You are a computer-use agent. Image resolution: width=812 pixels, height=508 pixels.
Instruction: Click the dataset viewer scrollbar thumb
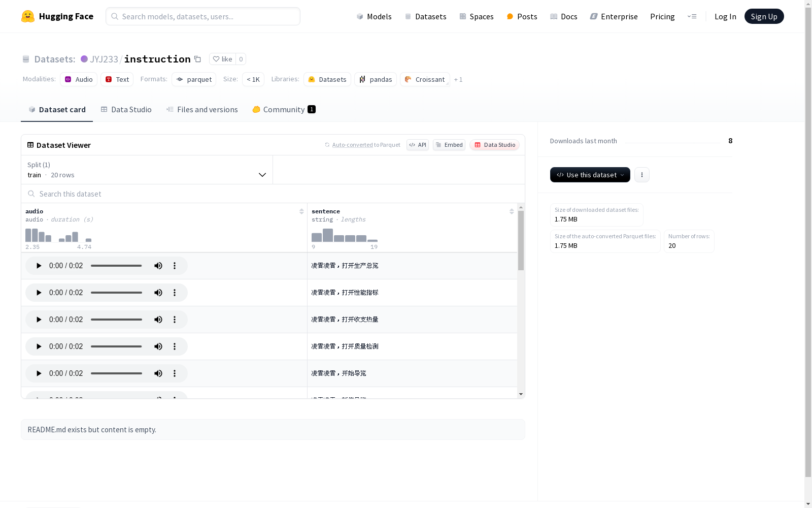pyautogui.click(x=521, y=241)
